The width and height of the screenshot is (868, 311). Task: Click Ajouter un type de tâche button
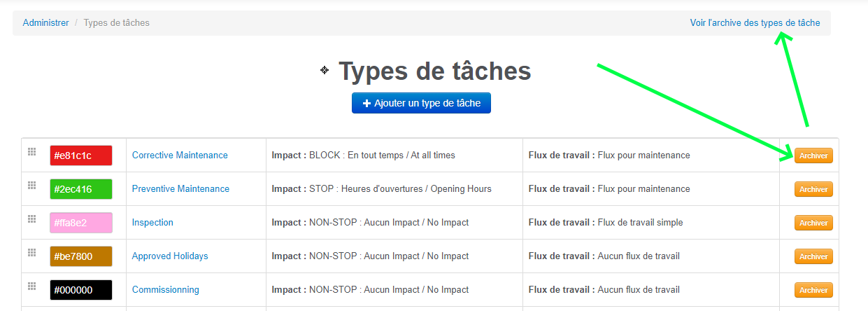[421, 103]
